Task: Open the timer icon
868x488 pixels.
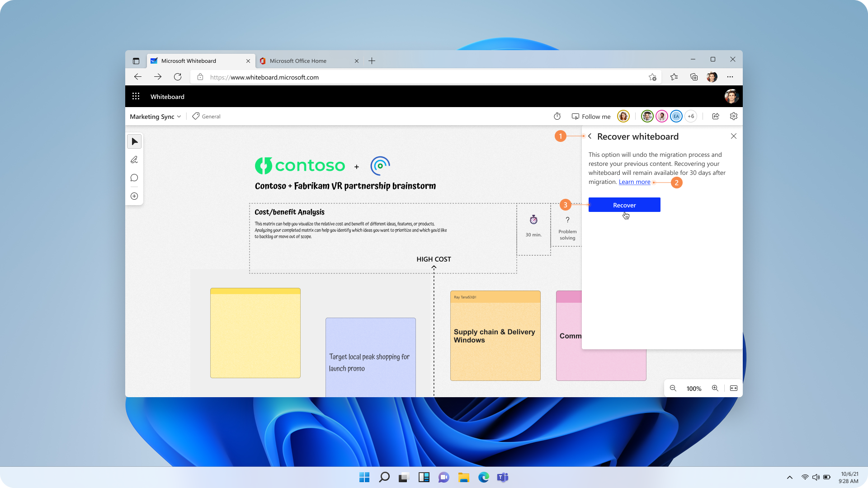Action: 557,116
